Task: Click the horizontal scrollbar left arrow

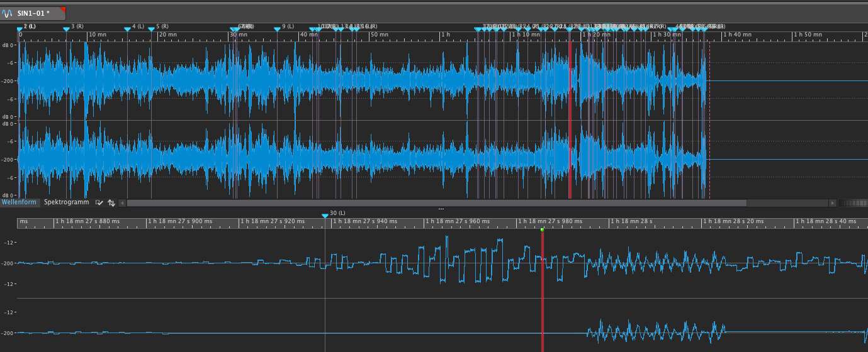Action: 122,203
